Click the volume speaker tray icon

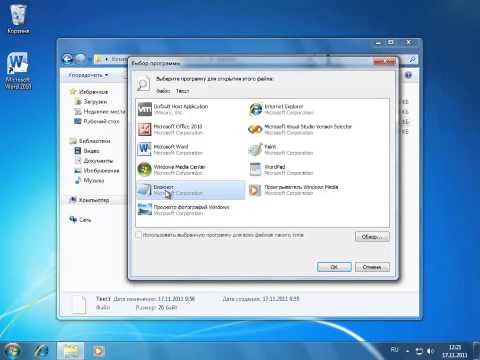pos(430,351)
